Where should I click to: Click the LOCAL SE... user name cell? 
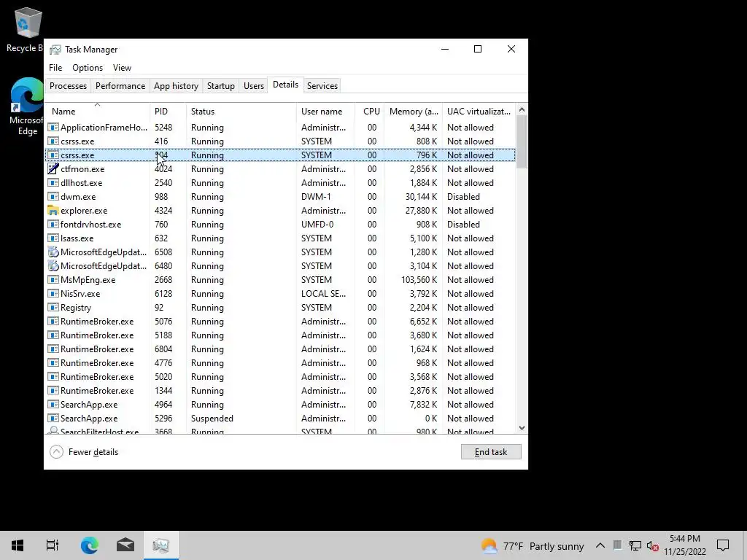coord(323,294)
